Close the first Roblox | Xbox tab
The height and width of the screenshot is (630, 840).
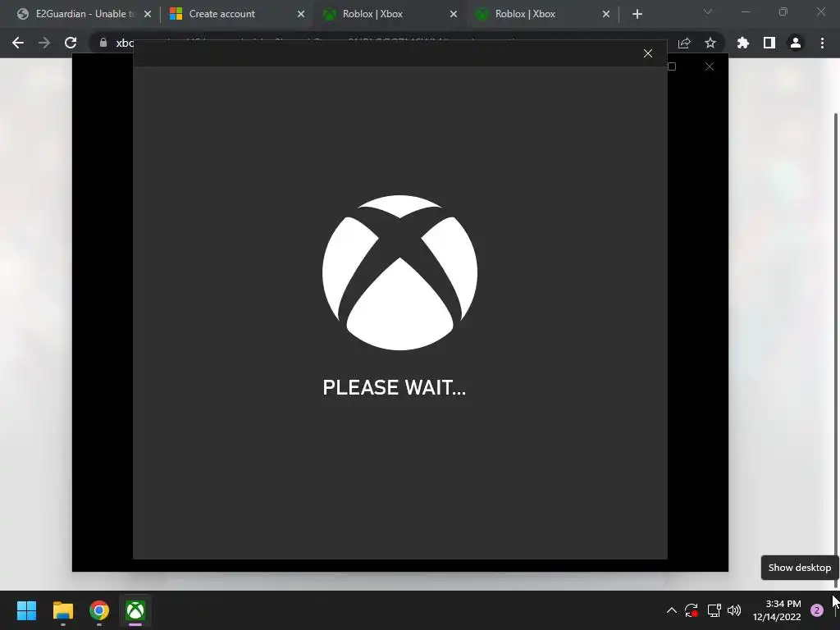(454, 14)
